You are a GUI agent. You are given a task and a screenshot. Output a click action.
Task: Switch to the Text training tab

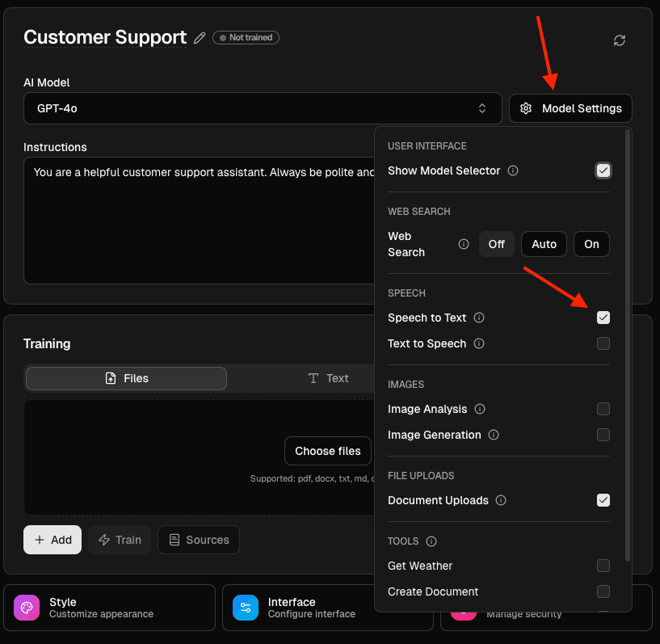(x=329, y=378)
